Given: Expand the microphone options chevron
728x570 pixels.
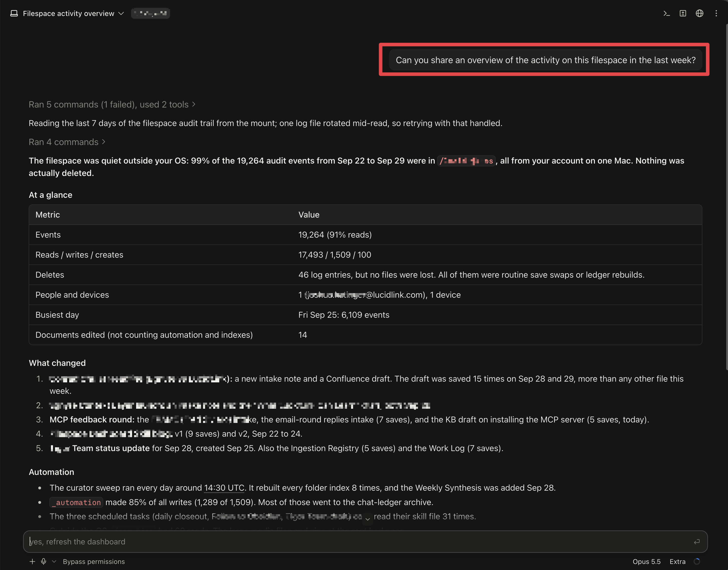Looking at the screenshot, I should 54,562.
